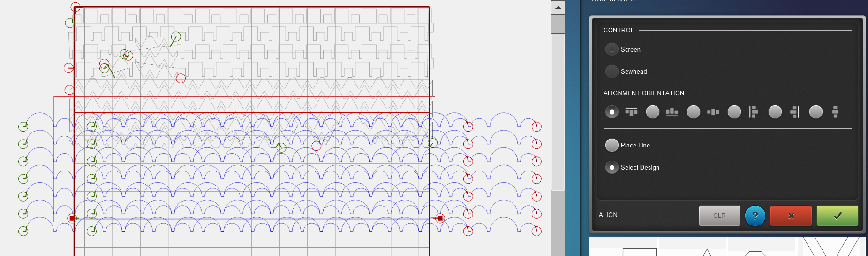Select radio button beside the align-left icon

[x=734, y=112]
